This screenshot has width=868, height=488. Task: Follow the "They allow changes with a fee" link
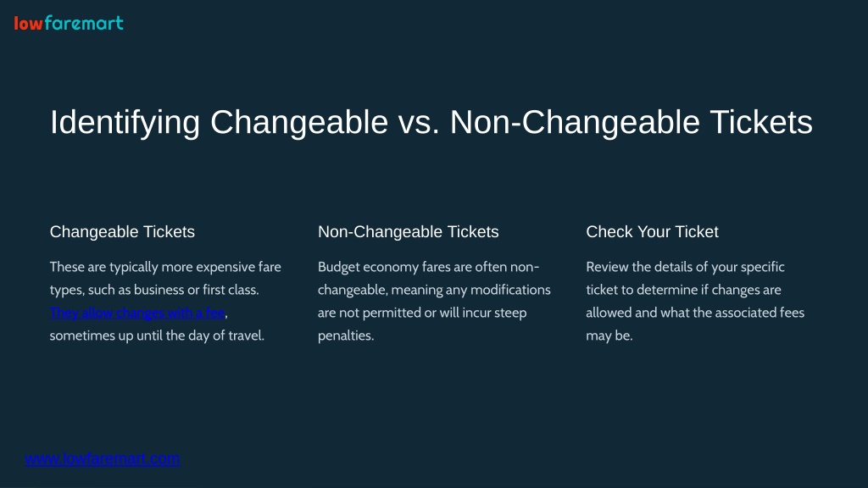[137, 313]
